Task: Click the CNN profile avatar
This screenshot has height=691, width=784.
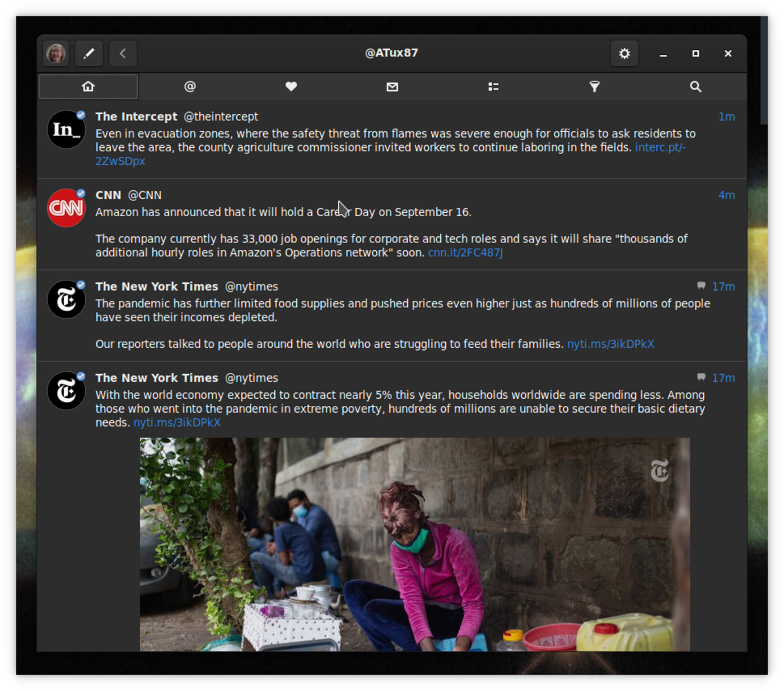Action: [66, 208]
